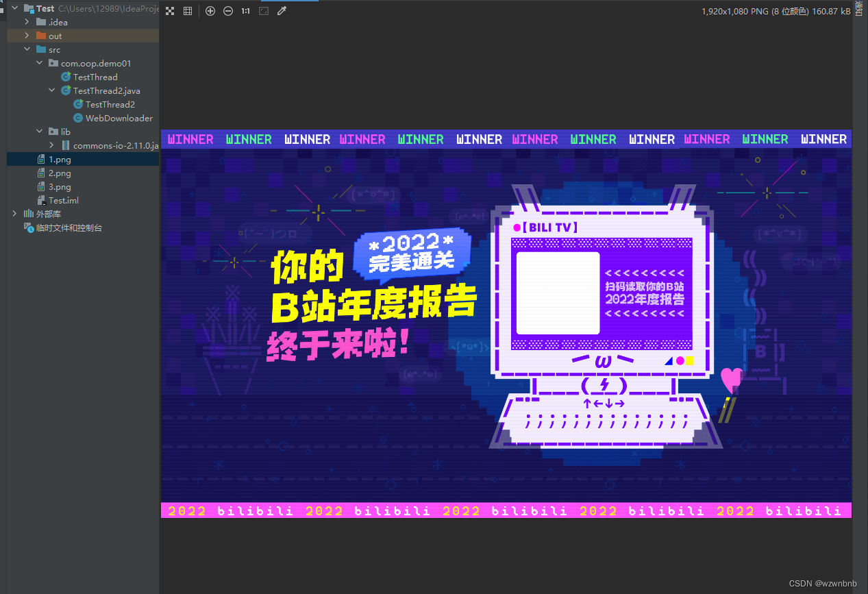Collapse the TestThread2.java node
This screenshot has width=868, height=594.
click(51, 90)
